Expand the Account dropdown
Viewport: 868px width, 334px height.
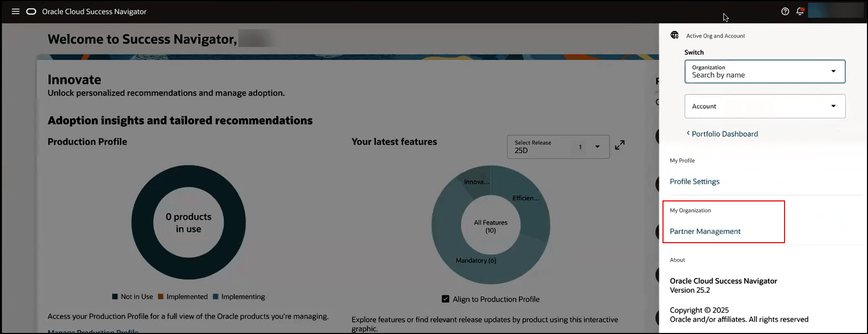[765, 106]
